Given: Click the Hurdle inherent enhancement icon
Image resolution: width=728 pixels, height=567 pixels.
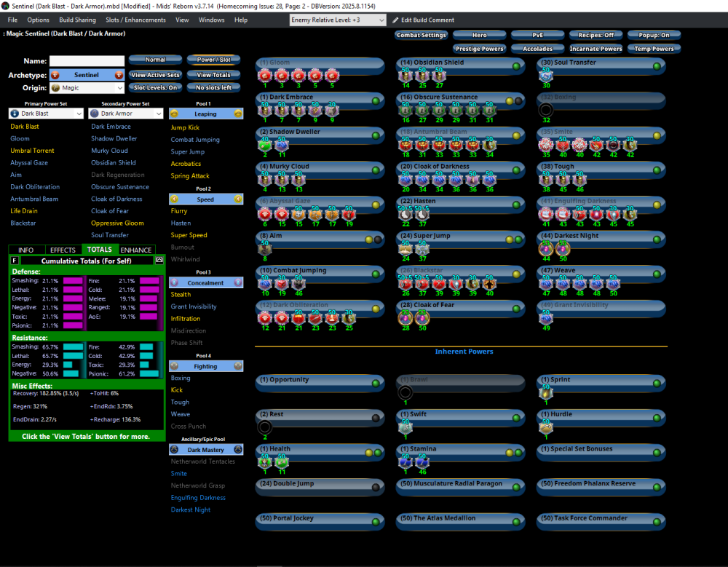Looking at the screenshot, I should [546, 428].
